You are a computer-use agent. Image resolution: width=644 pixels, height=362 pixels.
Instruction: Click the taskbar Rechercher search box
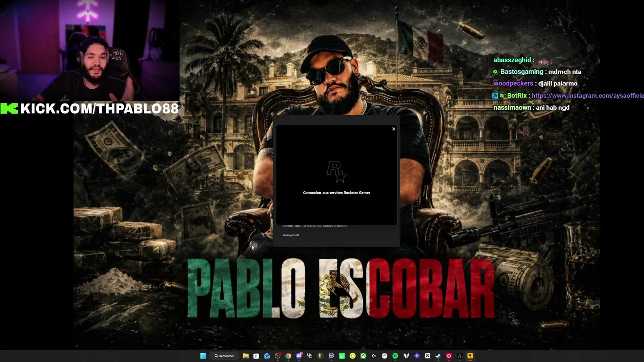point(224,356)
